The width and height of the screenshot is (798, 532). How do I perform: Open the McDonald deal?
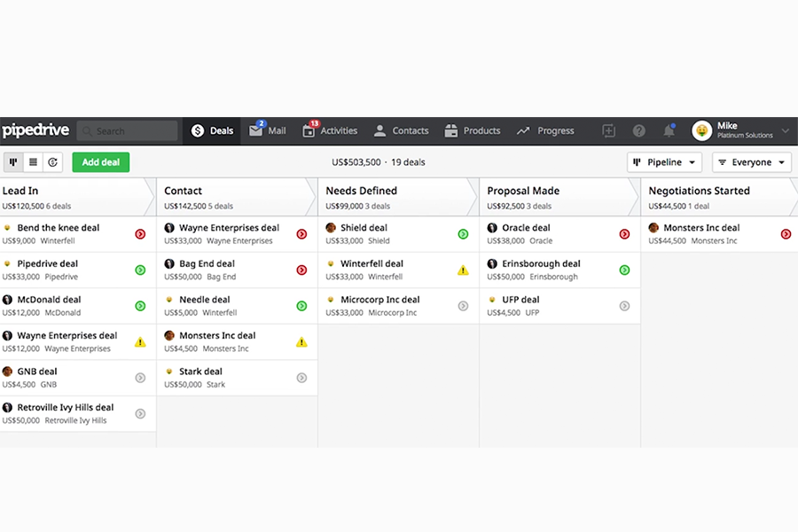[x=77, y=306]
